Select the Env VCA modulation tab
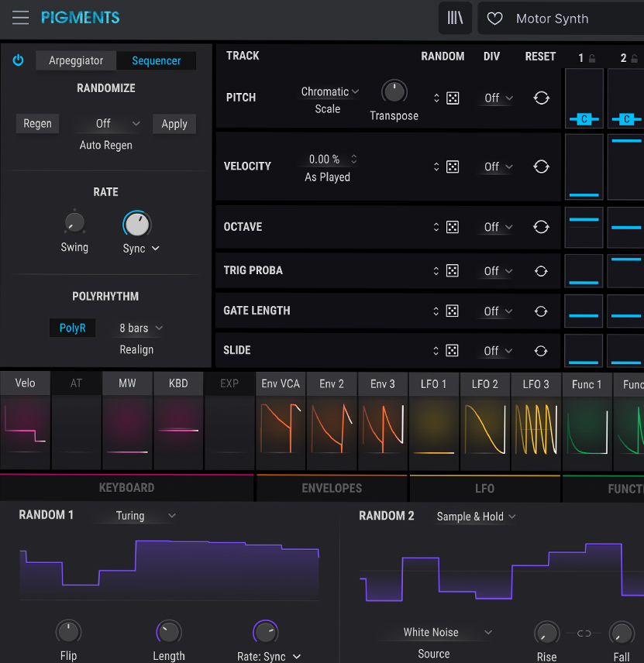The image size is (644, 663). [281, 383]
